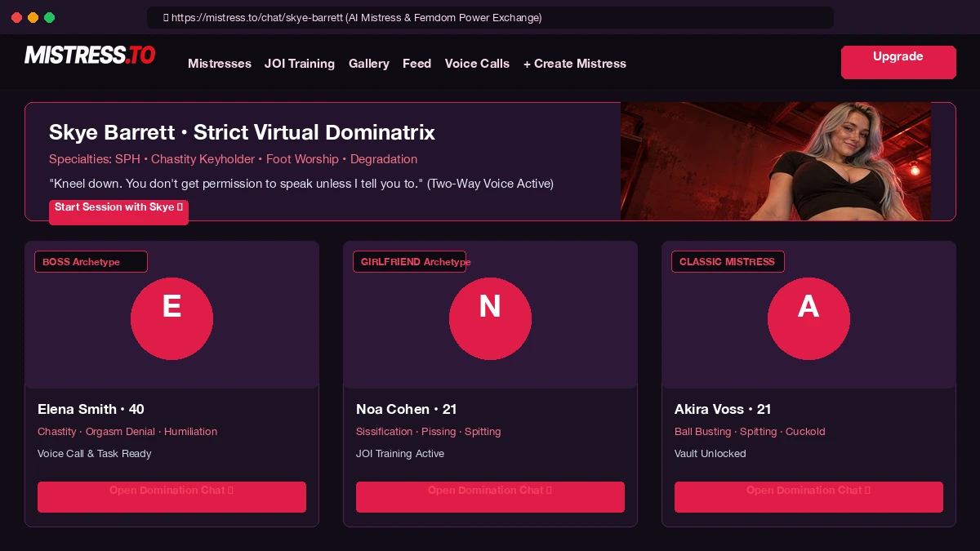Click the yellow window minimize button
This screenshot has width=980, height=551.
[x=33, y=17]
